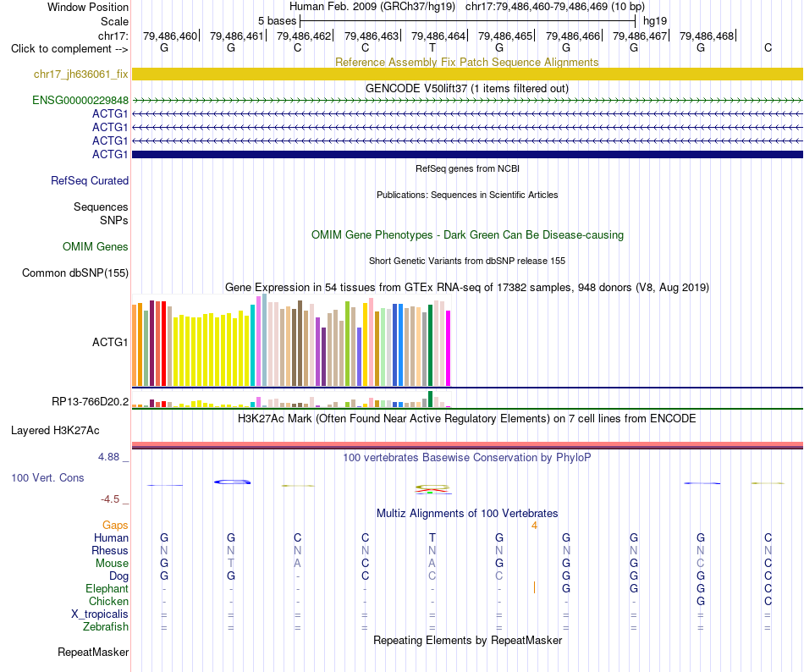This screenshot has height=672, width=804.
Task: Click the PhyloP 4.88 upper scale value
Action: [108, 457]
